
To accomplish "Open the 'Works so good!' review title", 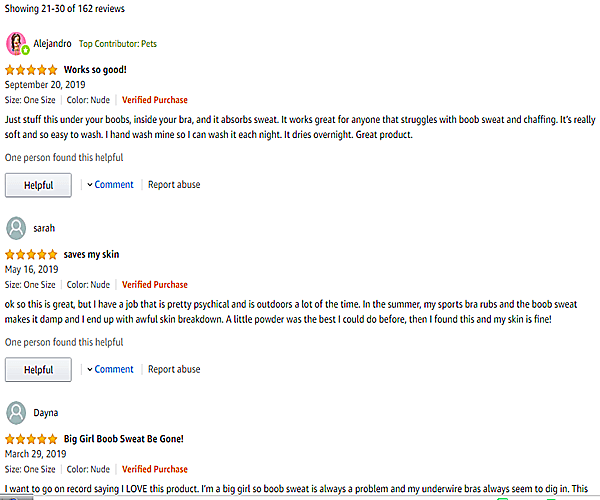I will point(95,70).
